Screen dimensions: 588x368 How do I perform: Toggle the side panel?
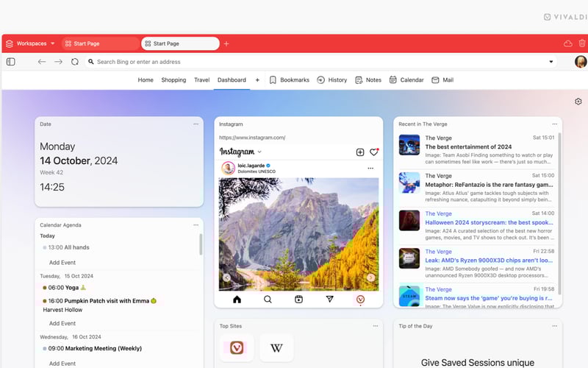point(11,62)
